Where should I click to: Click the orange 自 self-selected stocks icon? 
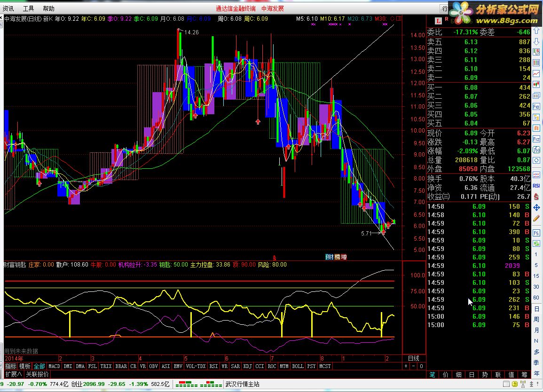(x=536, y=128)
